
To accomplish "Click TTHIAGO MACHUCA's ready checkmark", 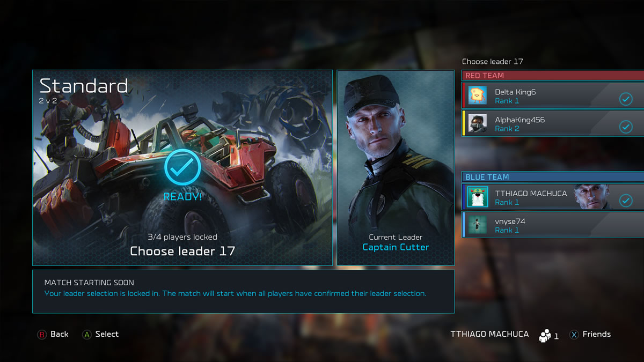I will coord(626,200).
